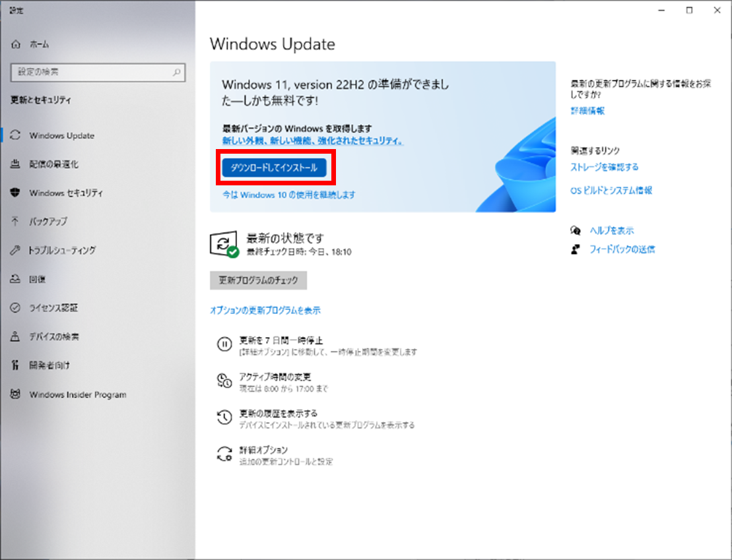The height and width of the screenshot is (560, 732).
Task: Open the OS ビルドとシステム情報 link
Action: (611, 191)
